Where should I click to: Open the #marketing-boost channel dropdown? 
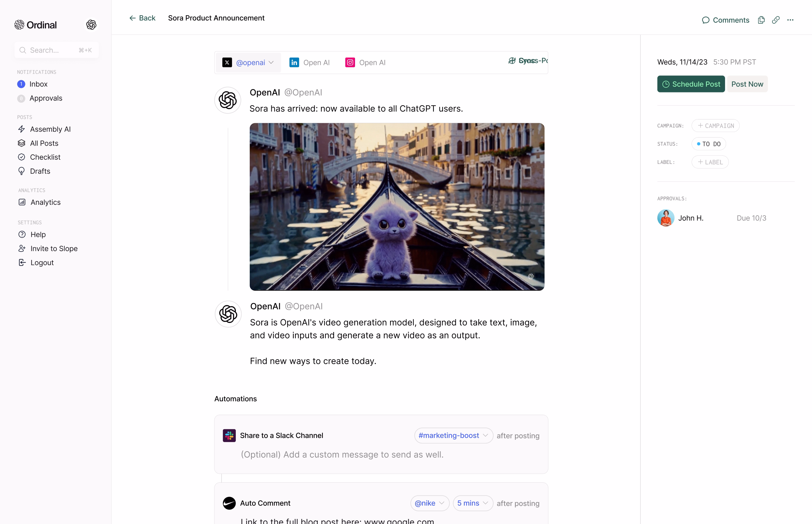453,436
